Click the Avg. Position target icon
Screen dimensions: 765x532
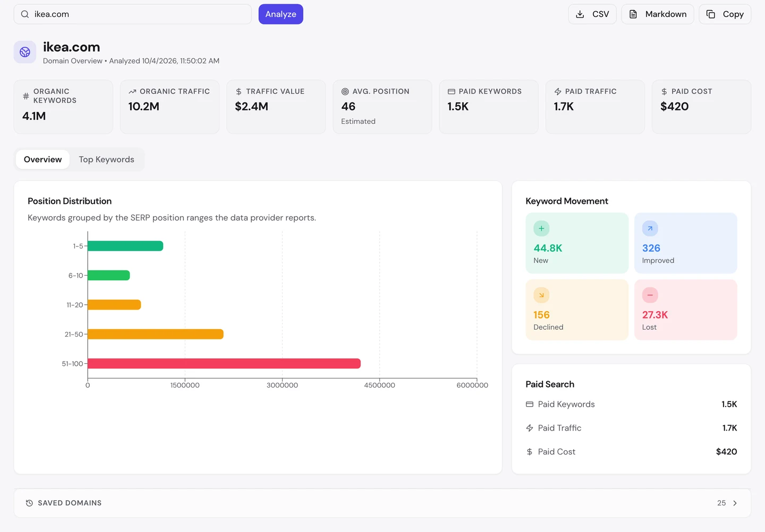pos(345,92)
